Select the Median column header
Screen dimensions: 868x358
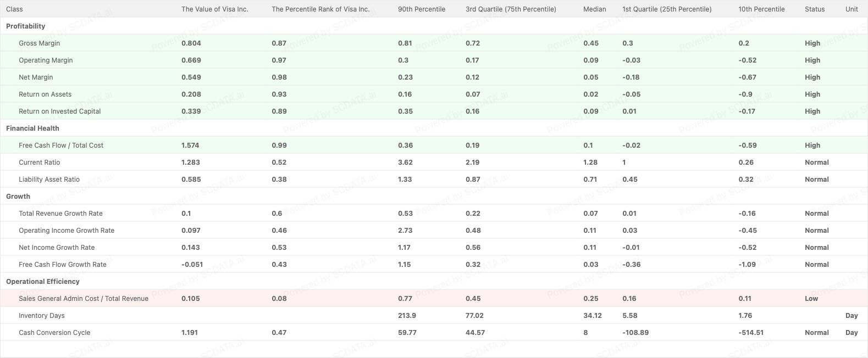[x=594, y=9]
